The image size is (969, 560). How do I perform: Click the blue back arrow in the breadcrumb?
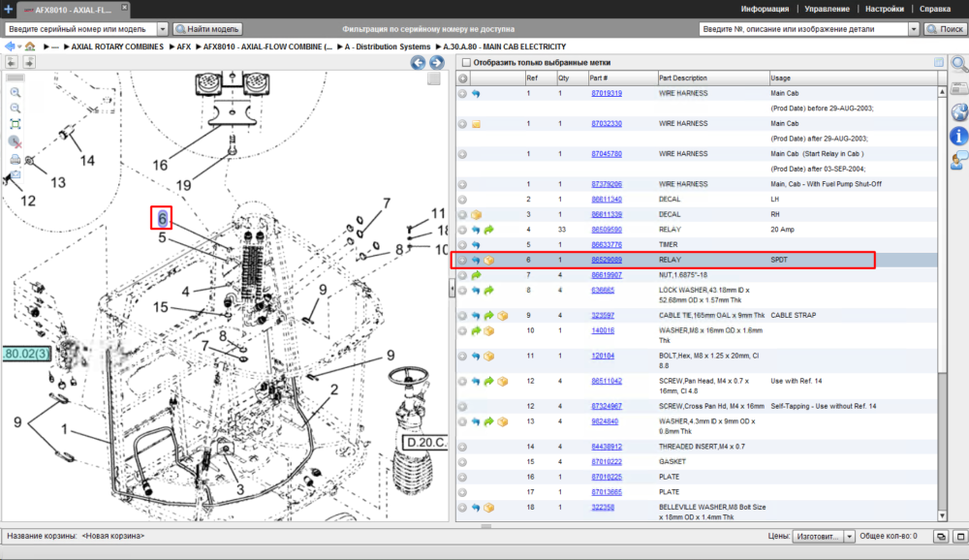coord(10,47)
